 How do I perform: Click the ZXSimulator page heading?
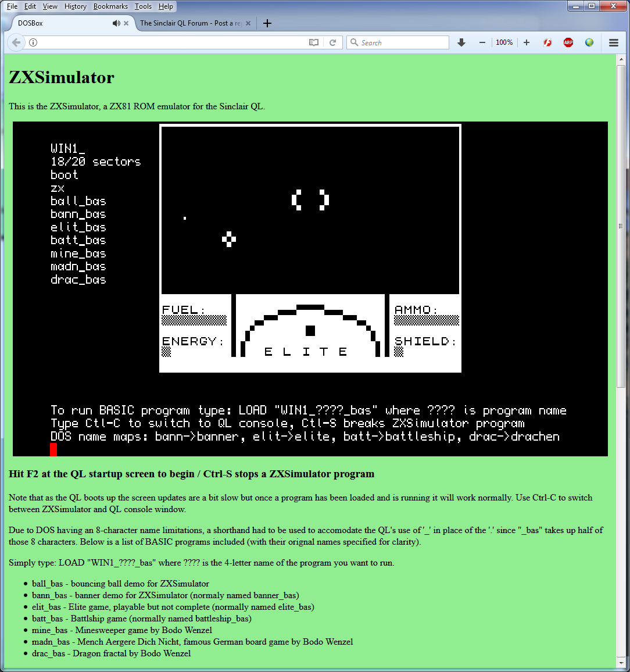click(62, 77)
